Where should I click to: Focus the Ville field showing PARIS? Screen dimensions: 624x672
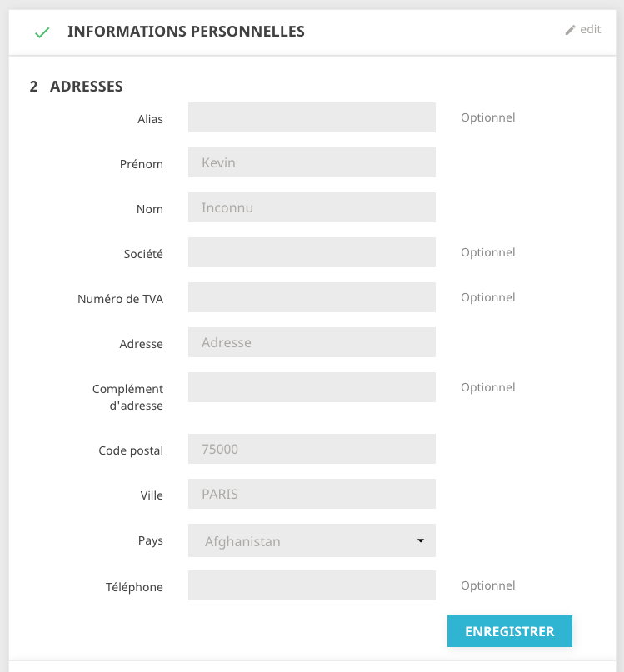tap(312, 494)
